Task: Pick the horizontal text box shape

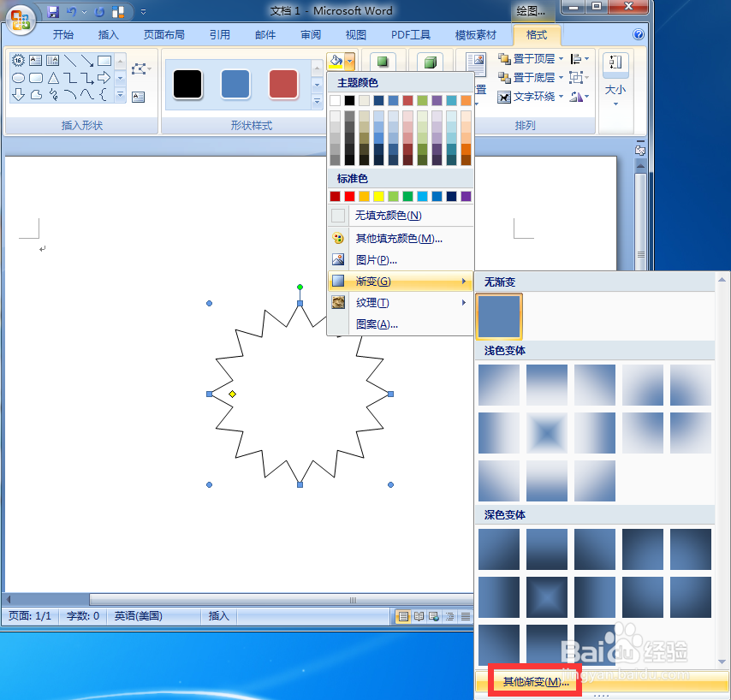Action: pos(35,60)
